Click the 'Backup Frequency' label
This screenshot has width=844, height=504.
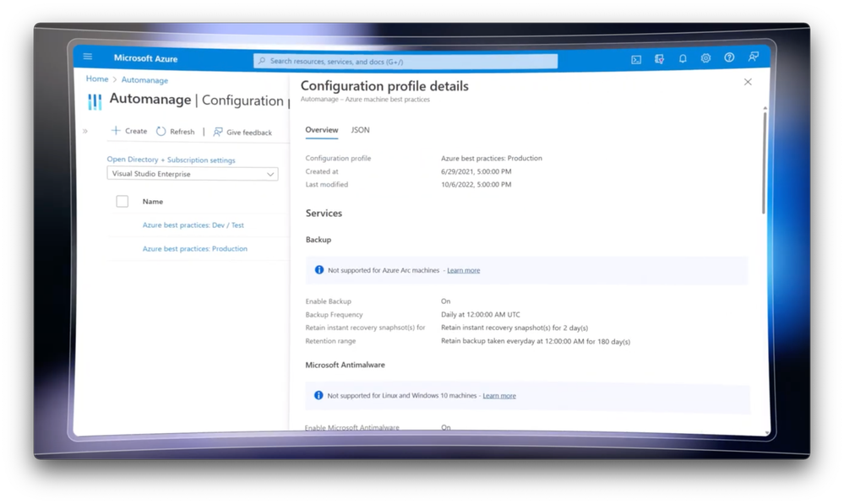point(335,315)
